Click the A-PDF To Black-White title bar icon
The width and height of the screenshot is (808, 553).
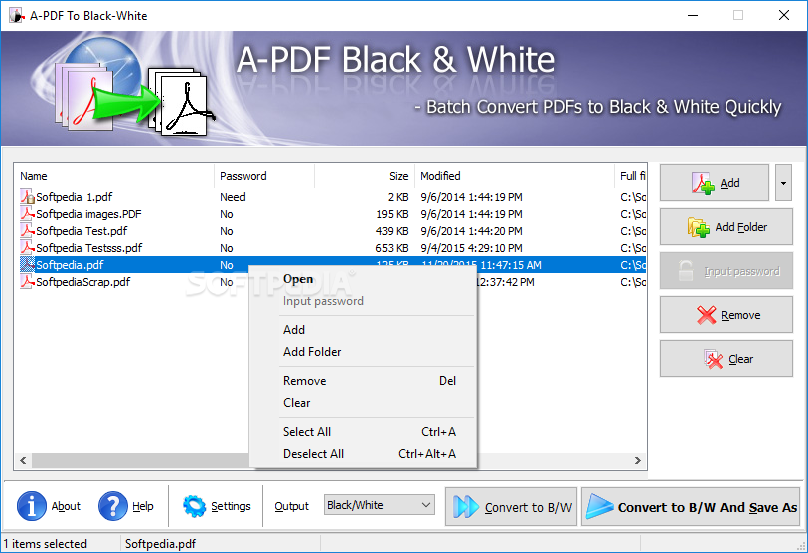pyautogui.click(x=16, y=15)
